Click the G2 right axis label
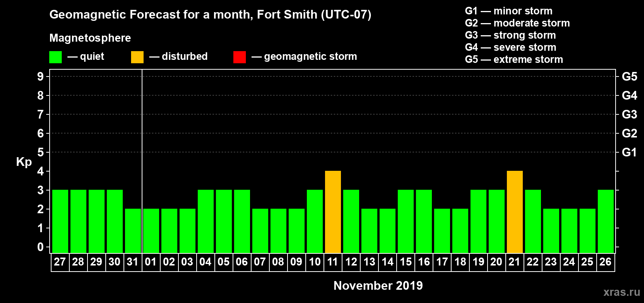The image size is (644, 303). coord(630,133)
